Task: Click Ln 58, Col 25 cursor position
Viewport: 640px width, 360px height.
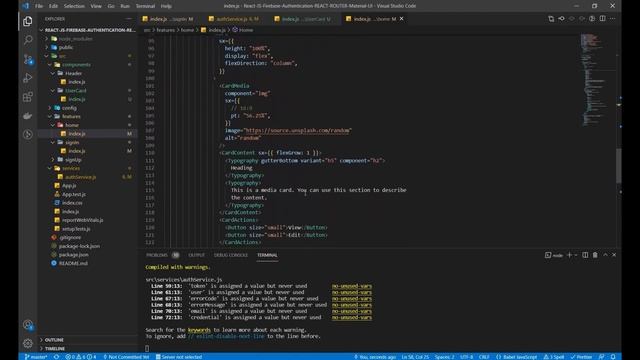Action: (415, 357)
